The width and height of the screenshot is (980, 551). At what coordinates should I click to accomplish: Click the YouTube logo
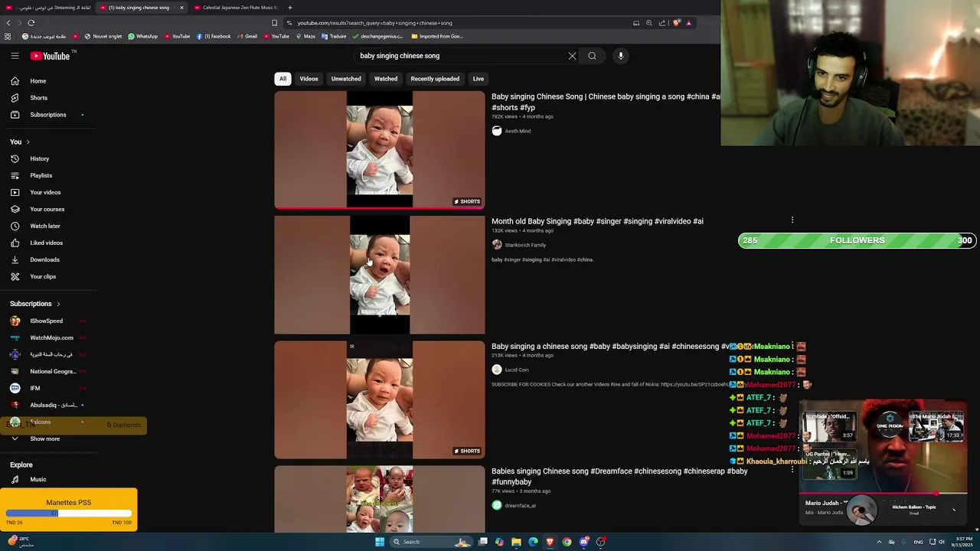pos(51,56)
